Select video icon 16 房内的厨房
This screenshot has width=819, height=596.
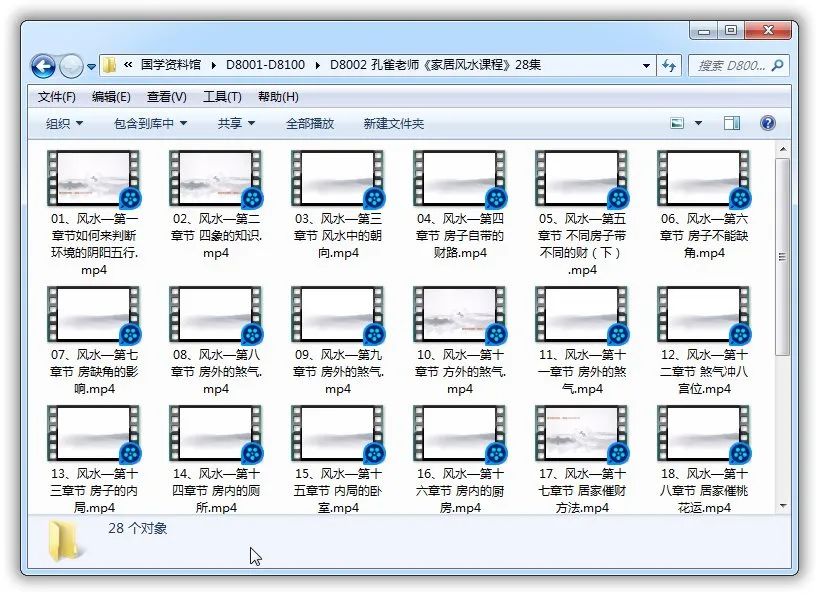pyautogui.click(x=460, y=434)
